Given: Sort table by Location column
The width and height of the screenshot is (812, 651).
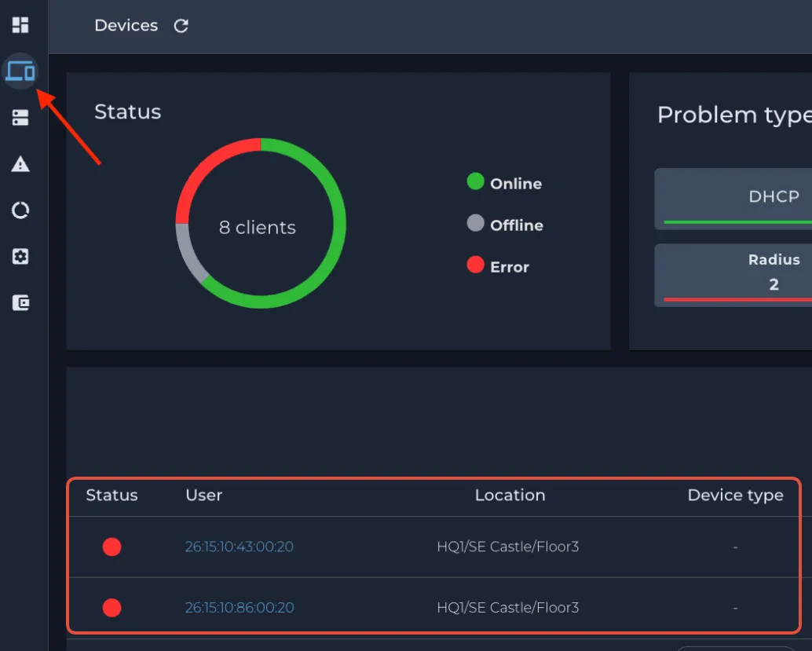Looking at the screenshot, I should tap(510, 495).
